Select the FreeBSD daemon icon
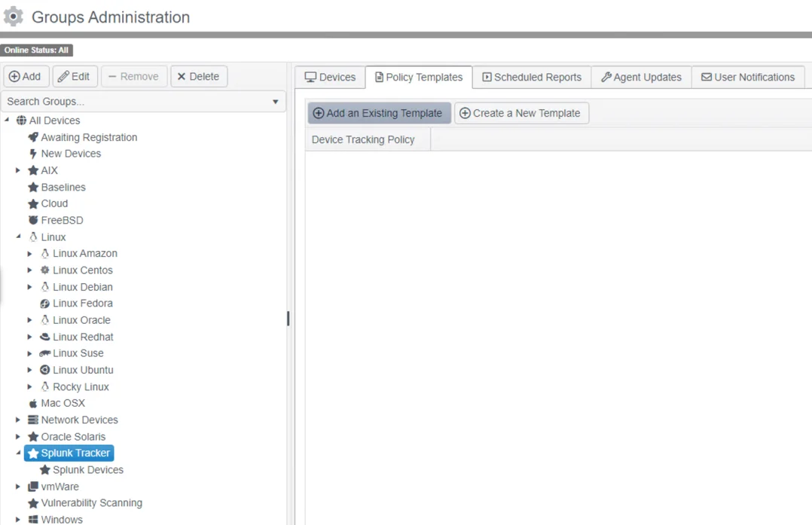 (33, 220)
